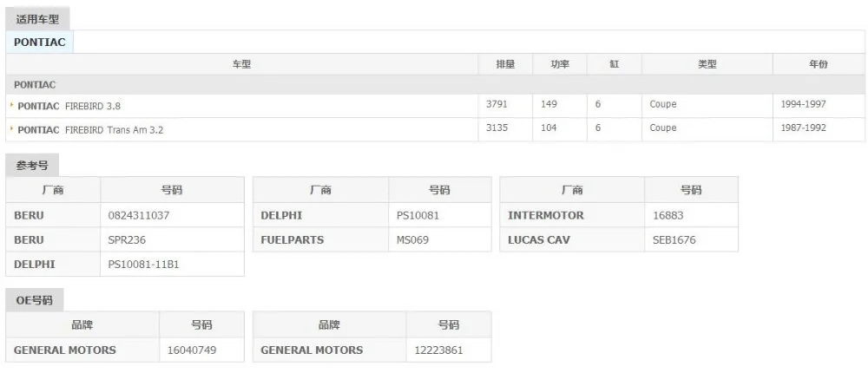Screen dimensions: 868x373
Task: Click Coupe in the FIREBIRD 3.8 row
Action: [663, 104]
